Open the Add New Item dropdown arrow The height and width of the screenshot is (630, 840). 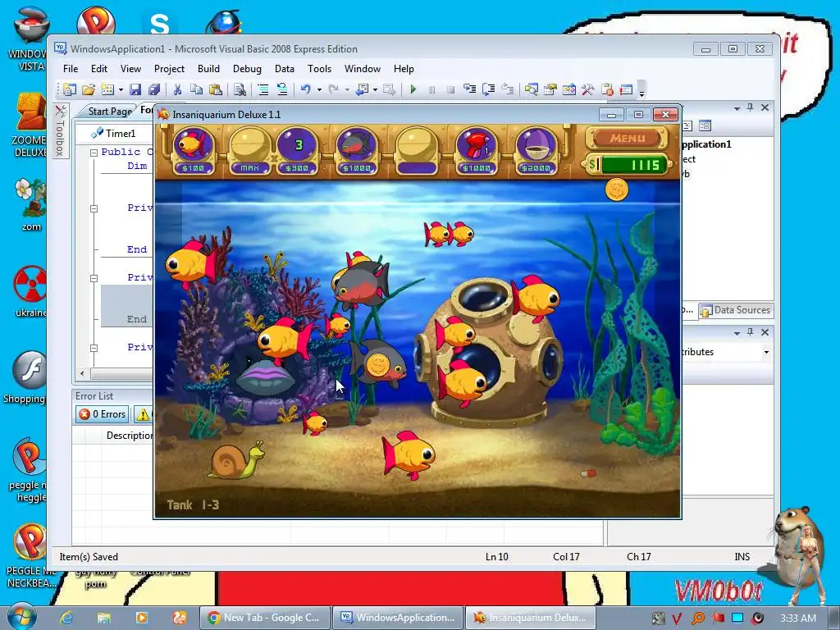121,89
